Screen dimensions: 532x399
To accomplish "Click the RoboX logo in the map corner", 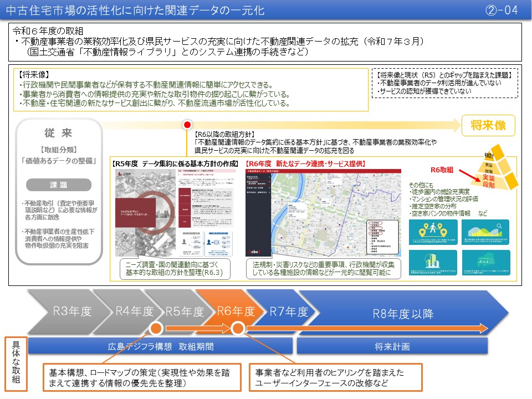I will (254, 252).
